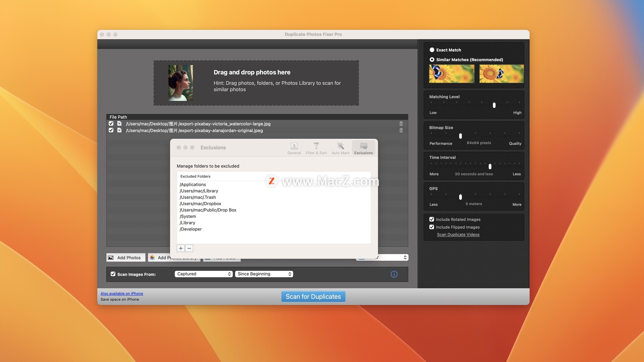The width and height of the screenshot is (644, 362).
Task: Select /Users/mac/Public/Drop Box entry
Action: 274,210
